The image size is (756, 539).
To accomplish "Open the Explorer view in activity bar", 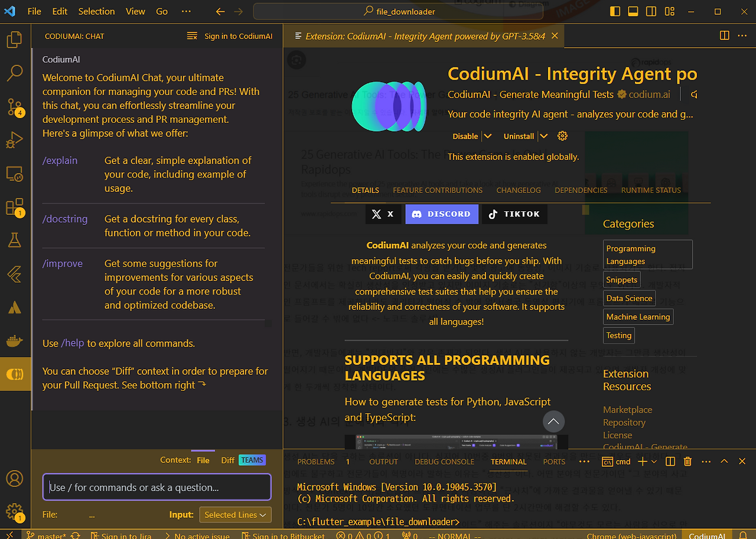I will [x=15, y=40].
